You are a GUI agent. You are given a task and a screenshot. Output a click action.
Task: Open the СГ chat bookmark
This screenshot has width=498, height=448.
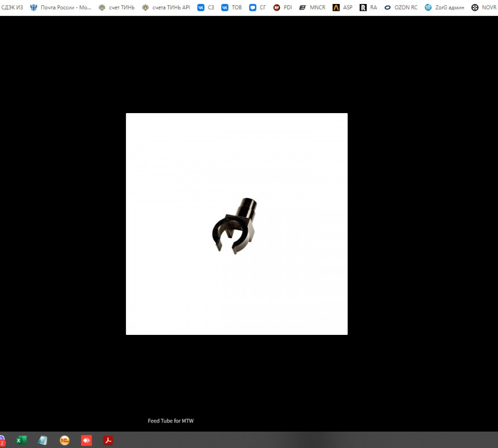(x=257, y=7)
